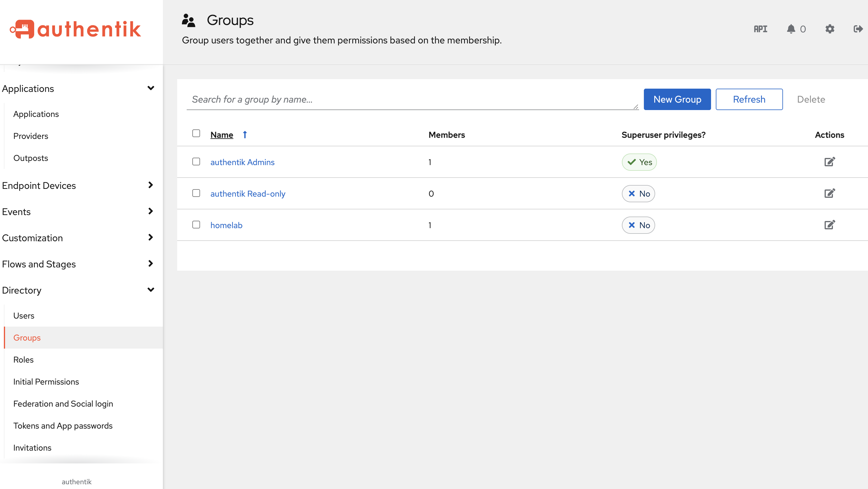Open the API browser icon
The image size is (868, 489).
click(760, 29)
